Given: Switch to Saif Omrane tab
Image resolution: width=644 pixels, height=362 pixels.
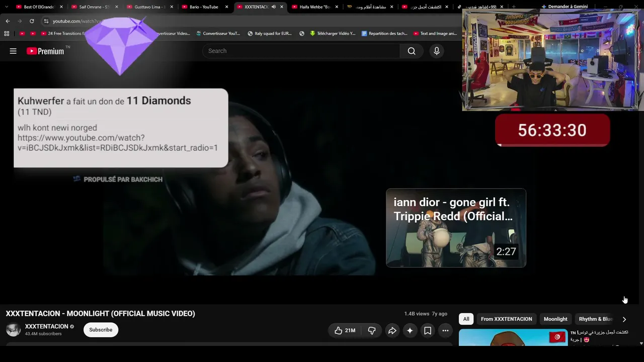Looking at the screenshot, I should click(95, 7).
